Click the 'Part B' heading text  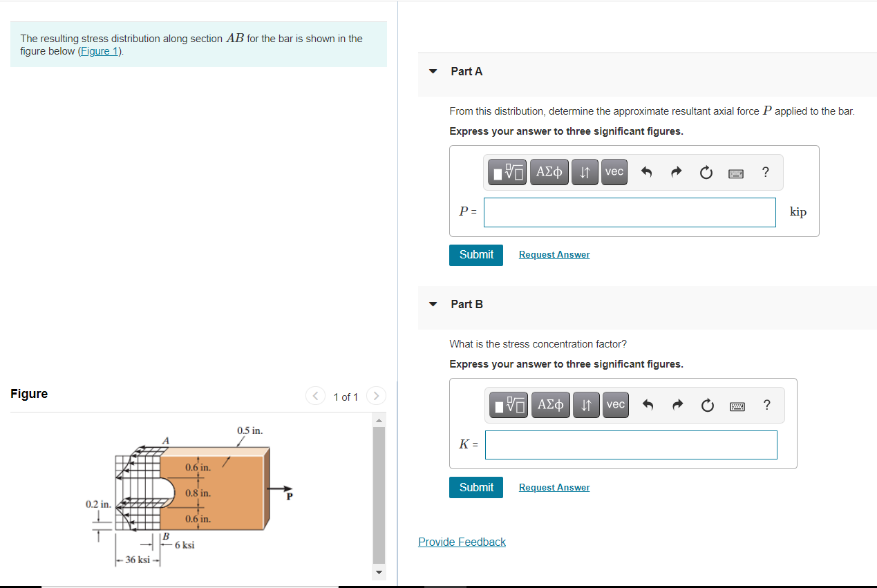click(x=466, y=304)
